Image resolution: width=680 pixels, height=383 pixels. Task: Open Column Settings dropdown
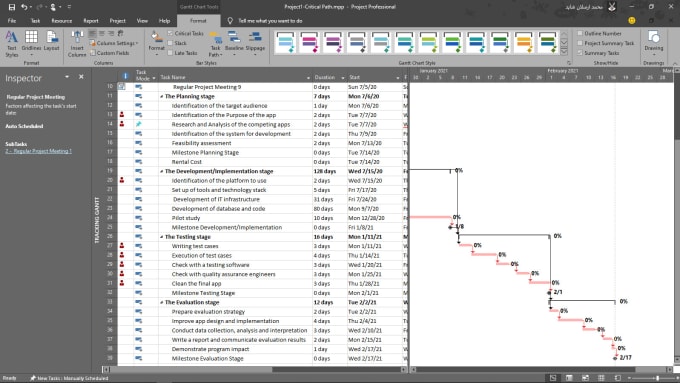coord(114,43)
